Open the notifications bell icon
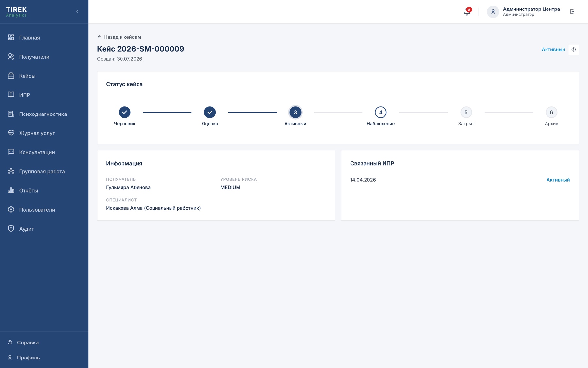The image size is (588, 368). pyautogui.click(x=467, y=12)
